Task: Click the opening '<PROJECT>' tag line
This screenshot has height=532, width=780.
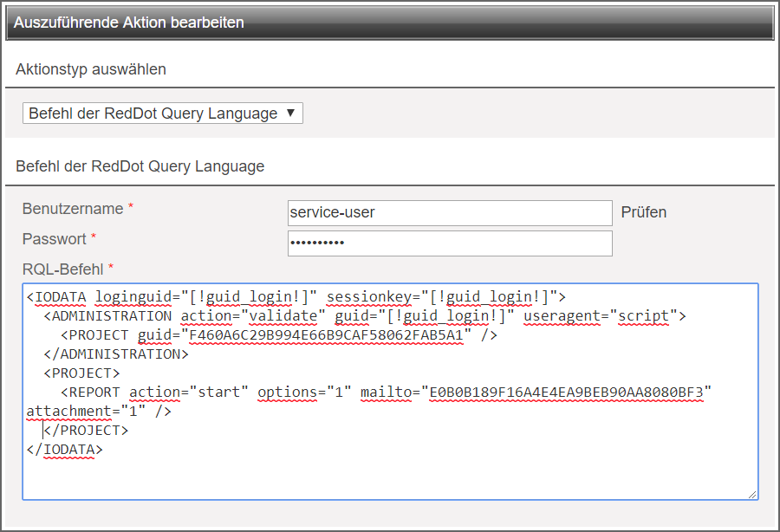Action: 82,373
